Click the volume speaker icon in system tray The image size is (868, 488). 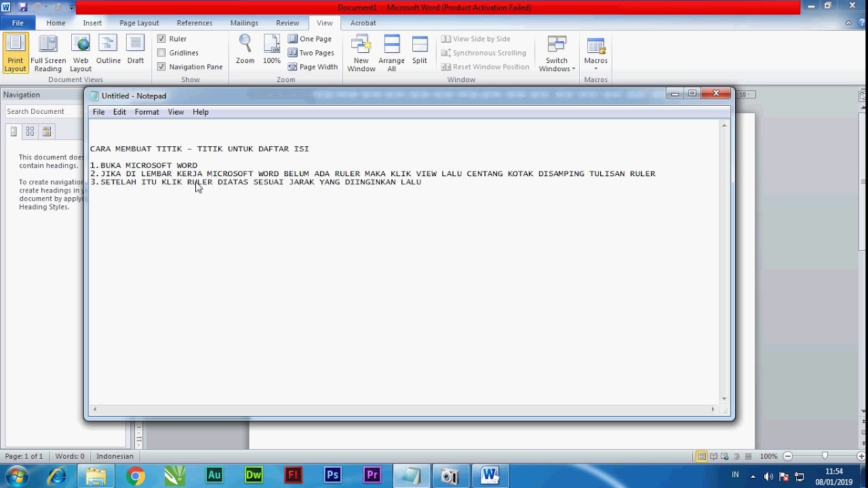[768, 476]
